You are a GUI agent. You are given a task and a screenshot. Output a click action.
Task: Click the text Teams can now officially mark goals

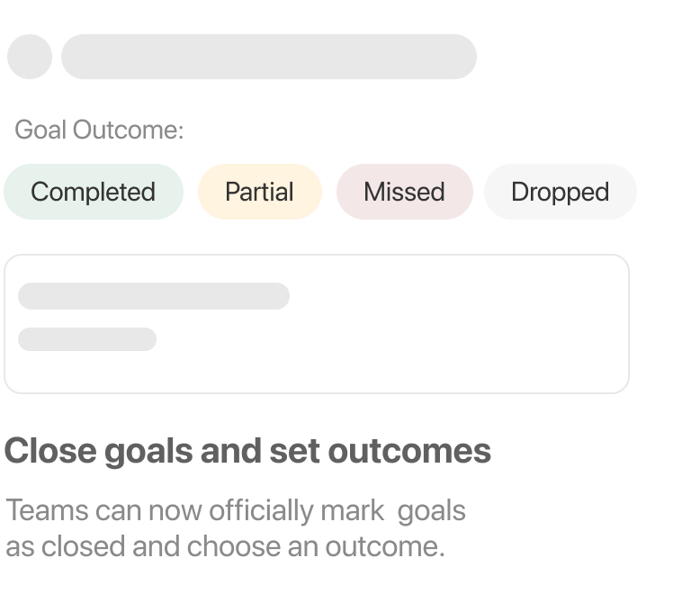point(236,510)
